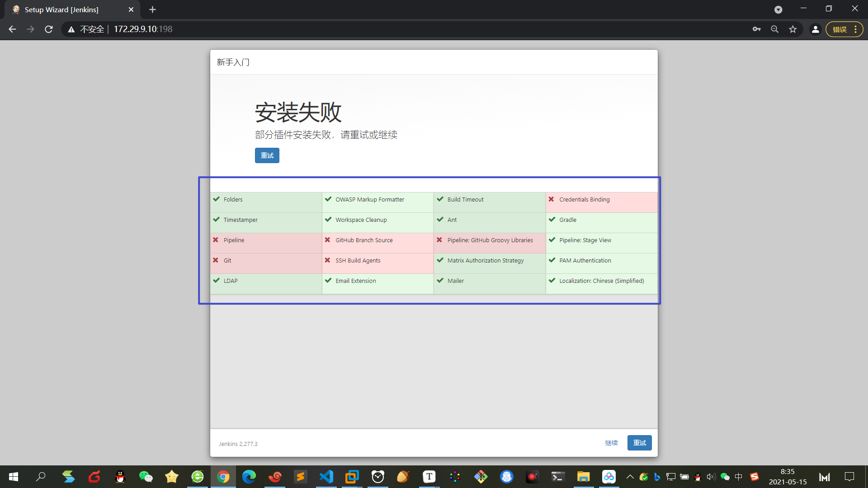Screen dimensions: 868x488
Task: Open VMware Workstation from taskbar
Action: pos(352,477)
